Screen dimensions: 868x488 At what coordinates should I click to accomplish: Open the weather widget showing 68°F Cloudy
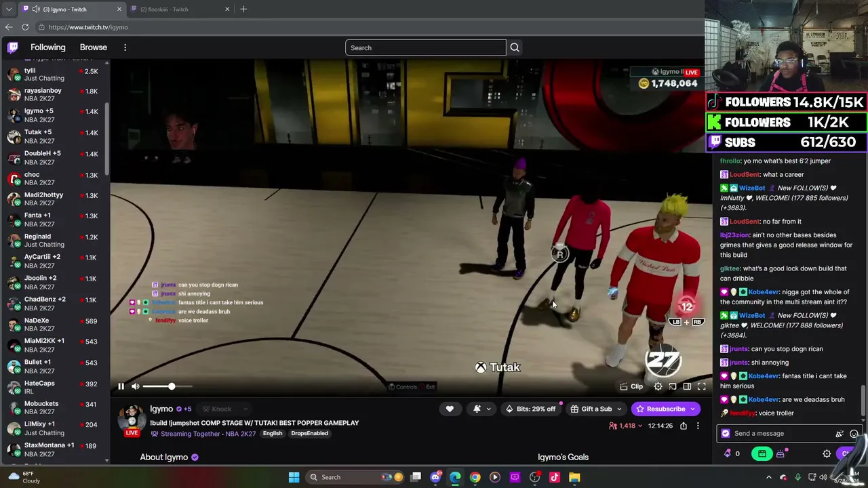click(x=24, y=477)
